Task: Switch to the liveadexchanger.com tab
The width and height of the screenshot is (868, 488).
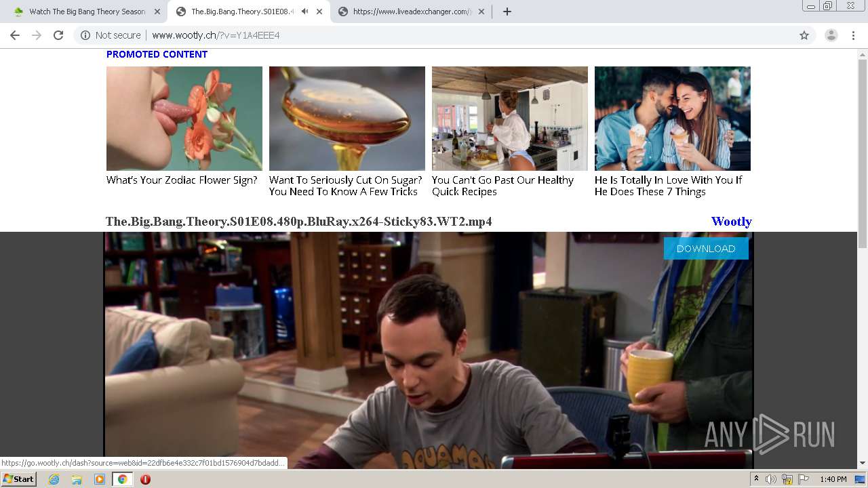Action: (412, 12)
